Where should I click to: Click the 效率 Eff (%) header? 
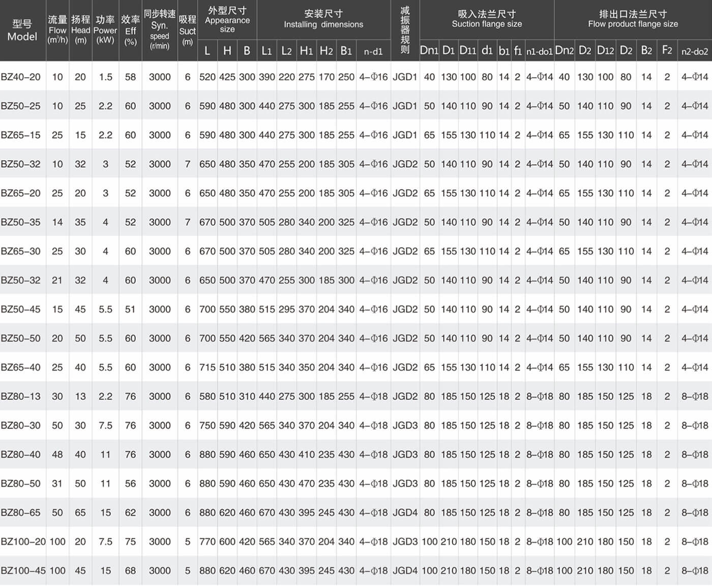pyautogui.click(x=130, y=30)
